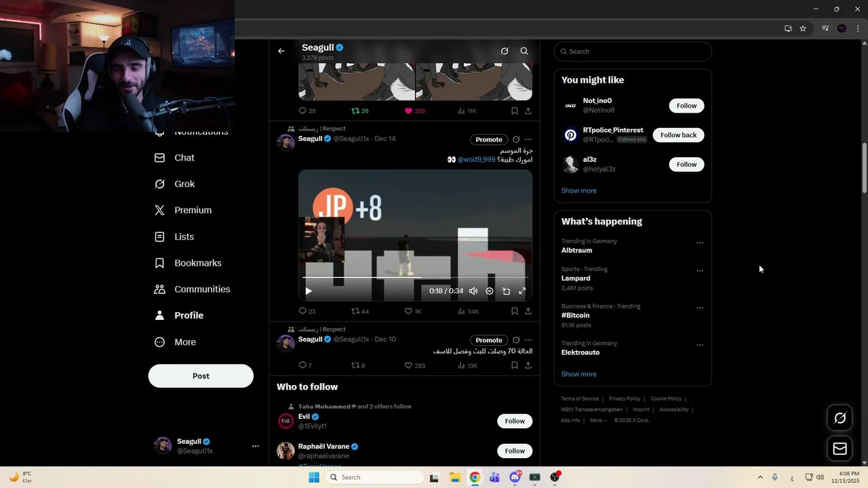Screen dimensions: 868x488
Task: Open Lists in the left sidebar
Action: click(174, 237)
